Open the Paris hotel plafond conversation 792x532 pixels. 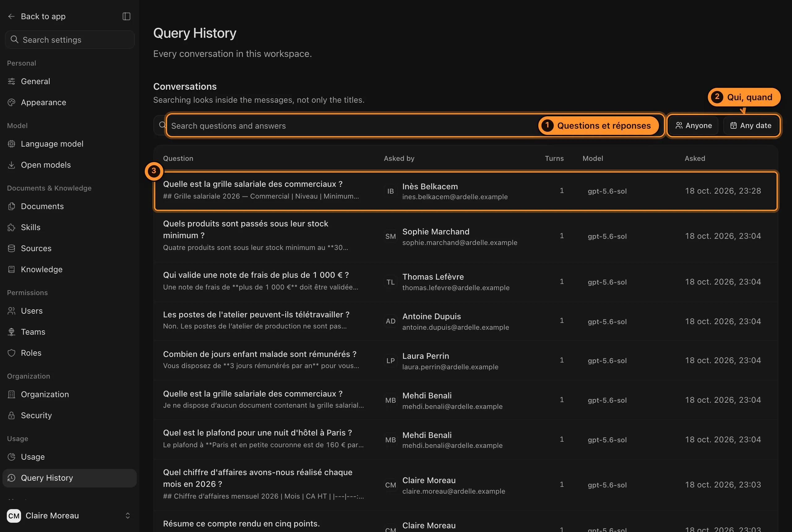coord(466,440)
